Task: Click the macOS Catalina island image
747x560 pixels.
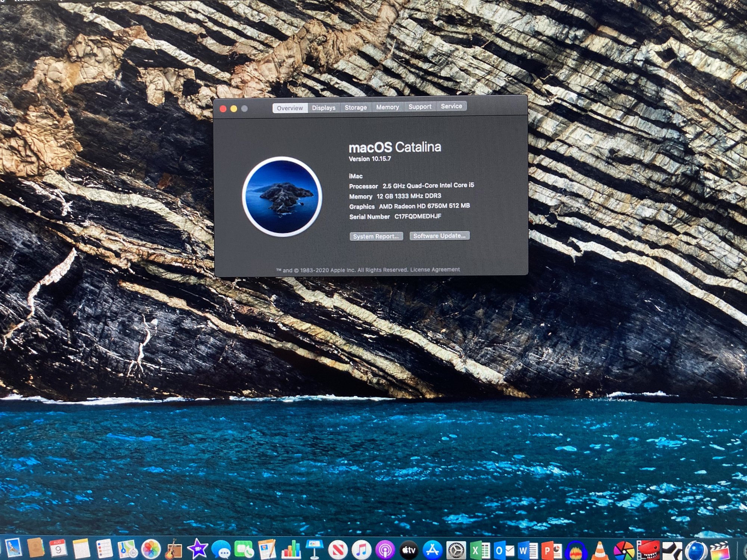Action: click(282, 196)
